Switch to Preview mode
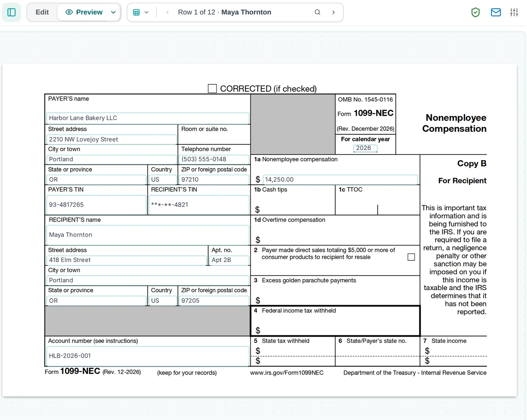 83,12
